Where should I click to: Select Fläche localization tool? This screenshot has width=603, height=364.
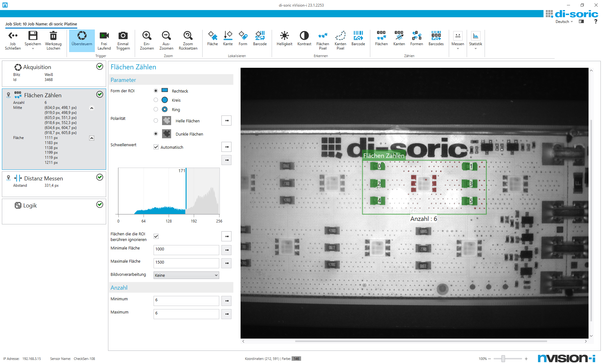tap(213, 38)
